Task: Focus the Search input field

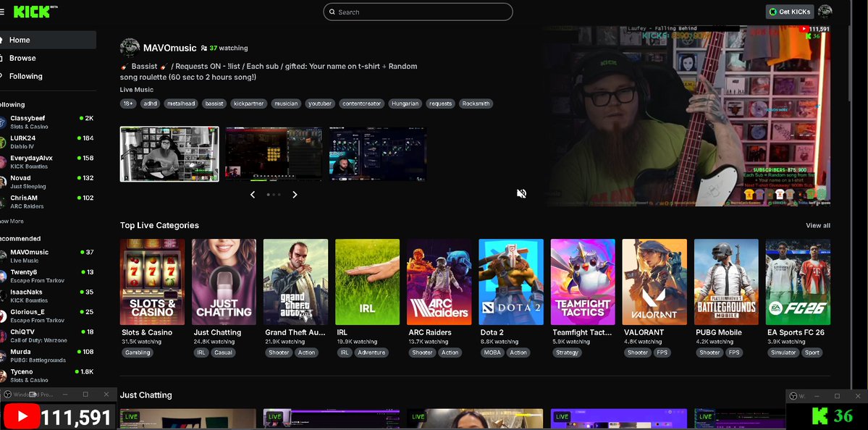Action: (x=418, y=12)
